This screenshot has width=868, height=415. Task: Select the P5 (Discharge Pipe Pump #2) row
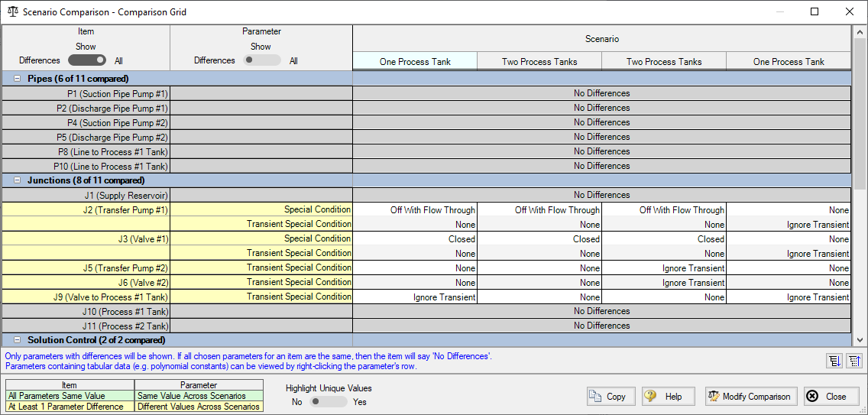pos(425,136)
